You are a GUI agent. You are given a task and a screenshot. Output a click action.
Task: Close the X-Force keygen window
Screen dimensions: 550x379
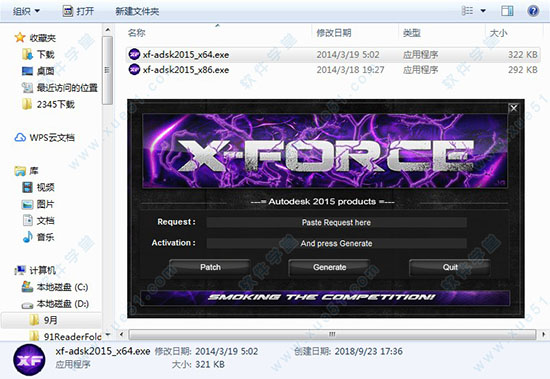click(x=514, y=108)
